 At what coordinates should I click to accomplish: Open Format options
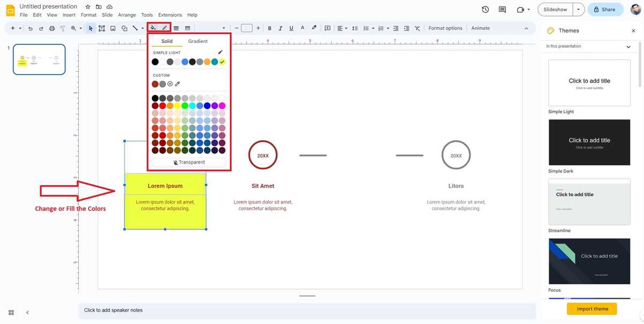click(445, 28)
